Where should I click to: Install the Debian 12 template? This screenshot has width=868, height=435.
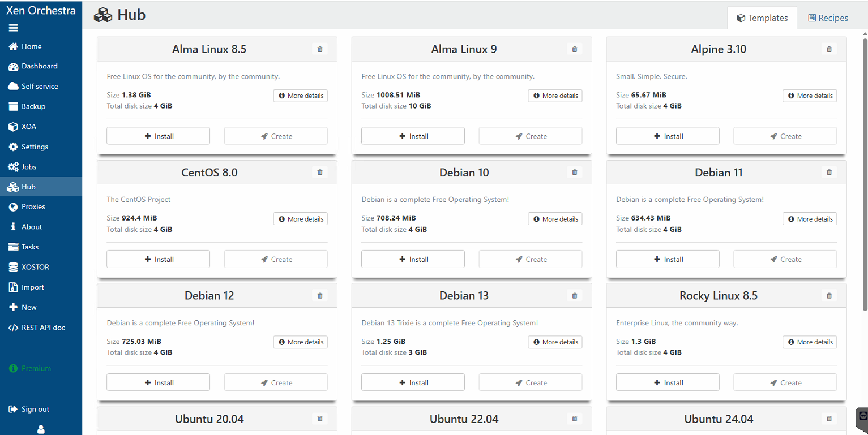pos(159,382)
